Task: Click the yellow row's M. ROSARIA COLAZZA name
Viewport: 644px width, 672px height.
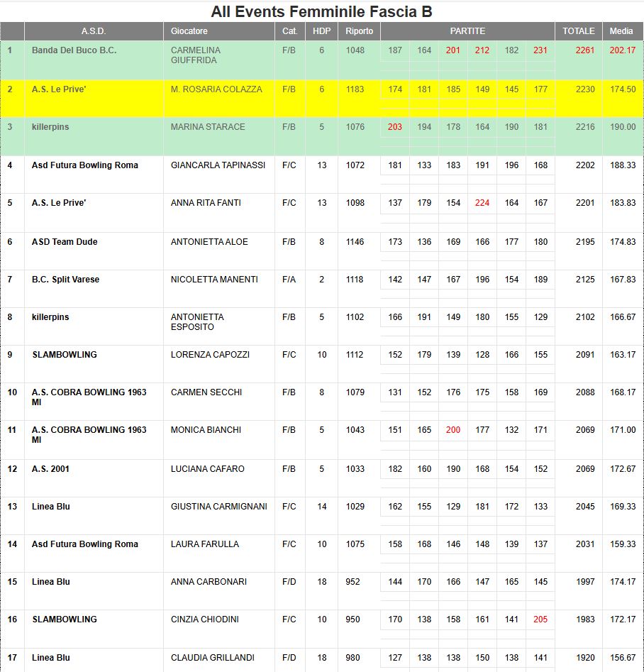Action: pyautogui.click(x=216, y=89)
